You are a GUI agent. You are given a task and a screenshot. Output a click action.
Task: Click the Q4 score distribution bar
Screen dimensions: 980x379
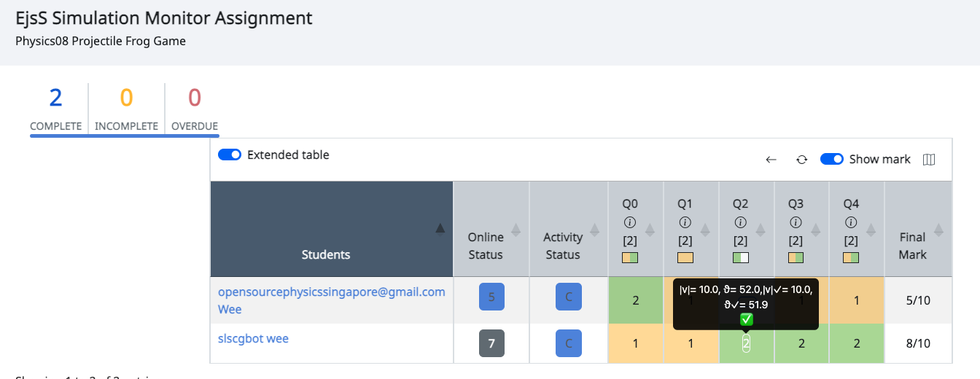[x=851, y=257]
